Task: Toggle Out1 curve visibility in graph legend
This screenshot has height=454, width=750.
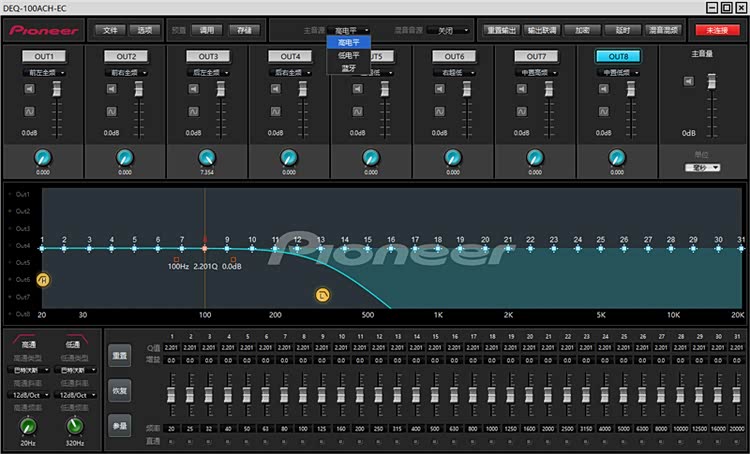Action: tap(21, 194)
